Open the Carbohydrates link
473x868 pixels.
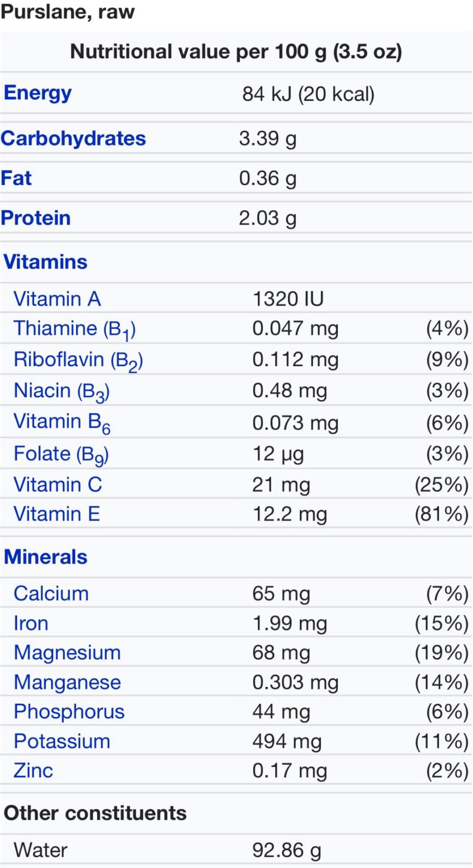(x=73, y=139)
